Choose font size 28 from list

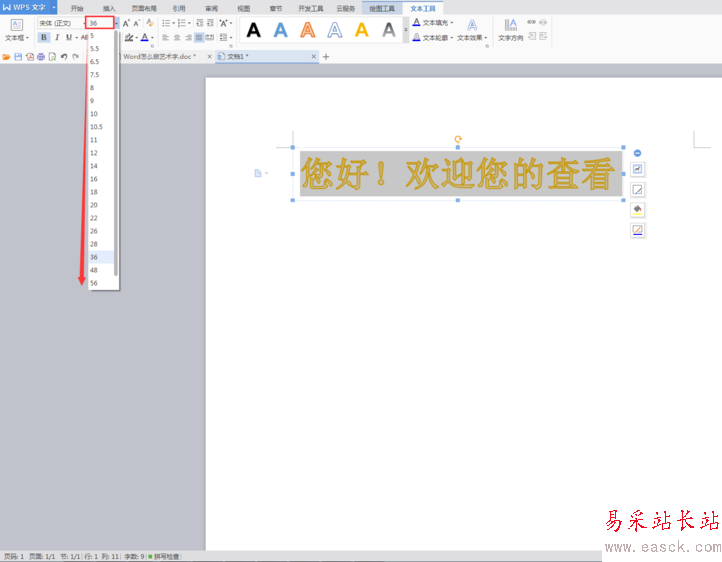[x=101, y=244]
